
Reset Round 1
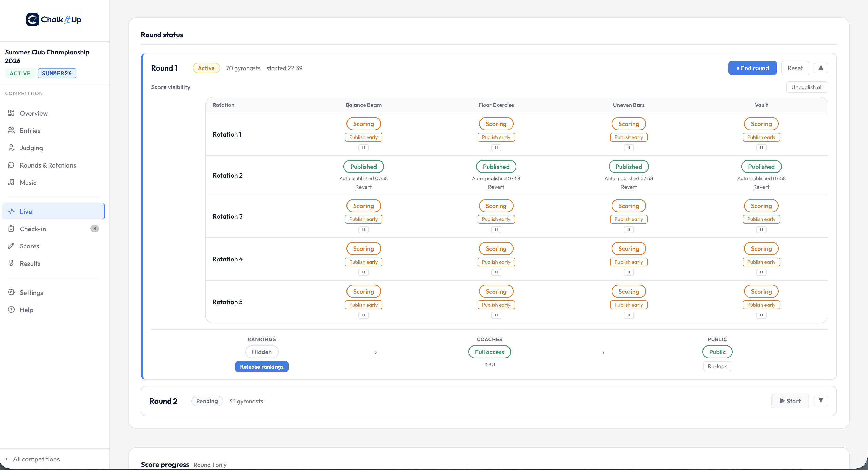coord(795,68)
